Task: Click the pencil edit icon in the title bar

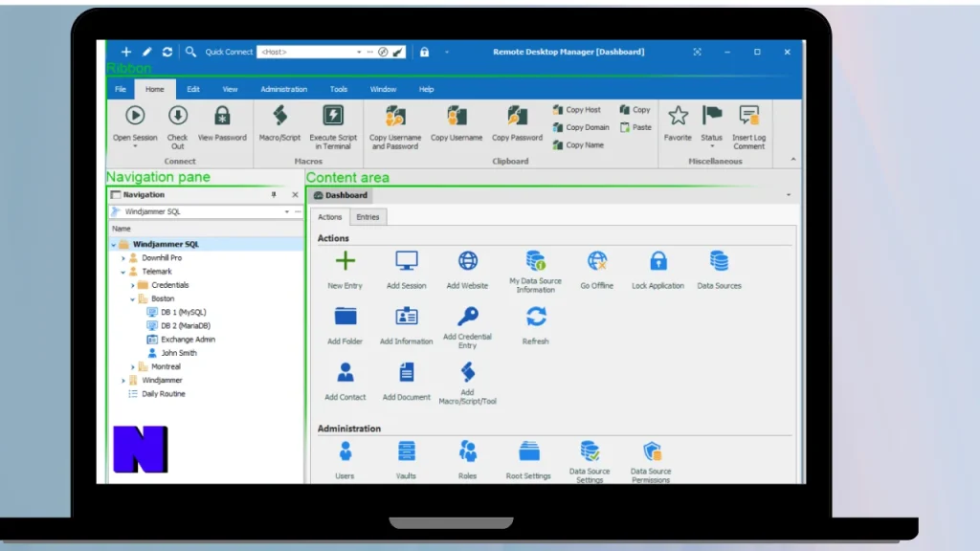Action: 146,52
